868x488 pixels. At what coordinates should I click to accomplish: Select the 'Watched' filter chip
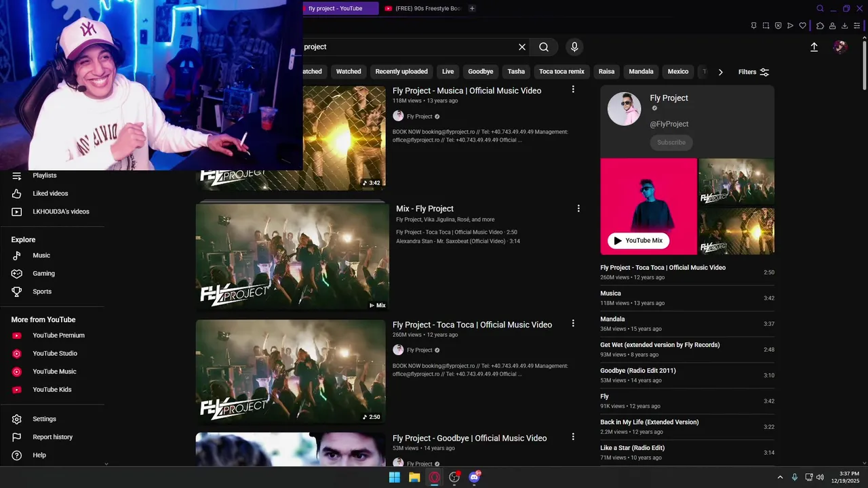tap(349, 72)
